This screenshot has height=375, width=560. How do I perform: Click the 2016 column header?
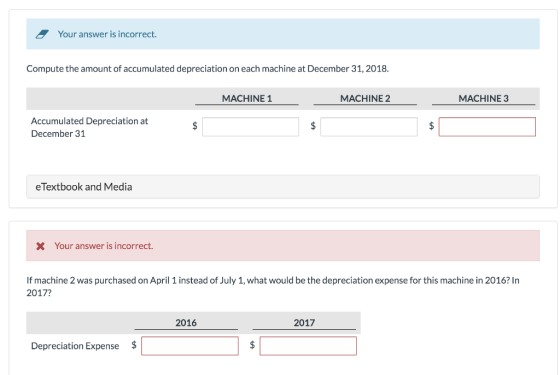click(x=186, y=323)
